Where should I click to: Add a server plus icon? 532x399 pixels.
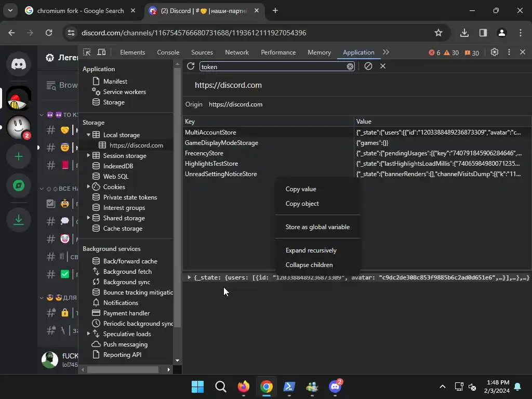pos(19,156)
